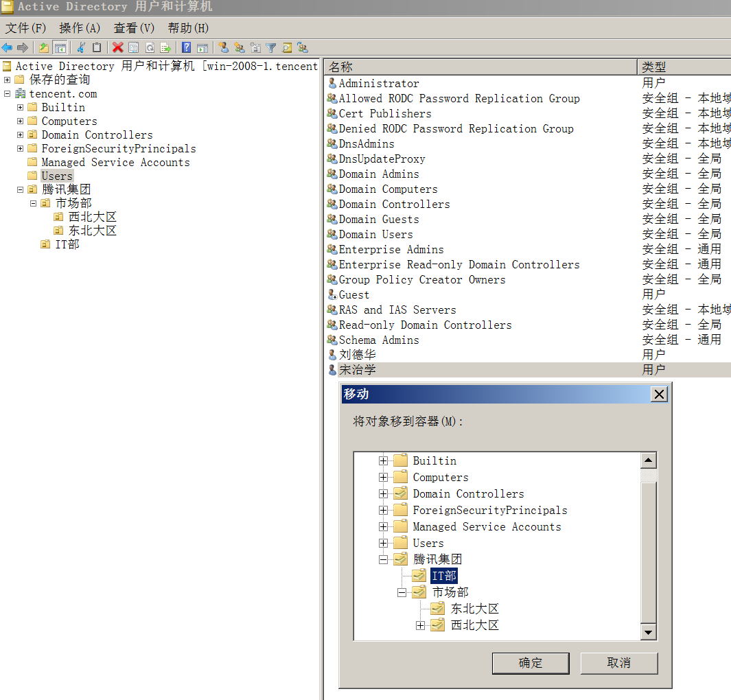Screen dimensions: 731x700
Task: Select DnsUpdateProxy group row
Action: [x=382, y=159]
